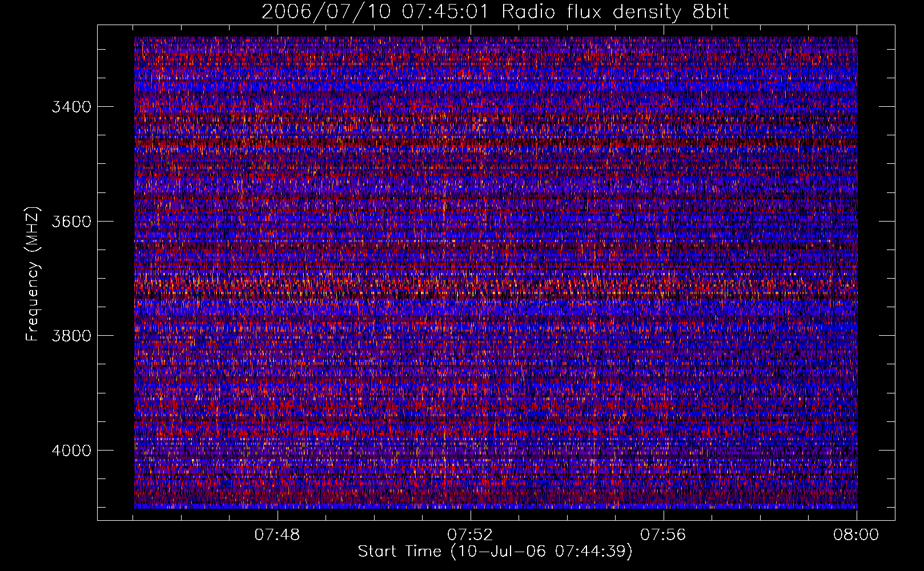Click the 07:56 time tick label
The width and height of the screenshot is (924, 571).
663,535
